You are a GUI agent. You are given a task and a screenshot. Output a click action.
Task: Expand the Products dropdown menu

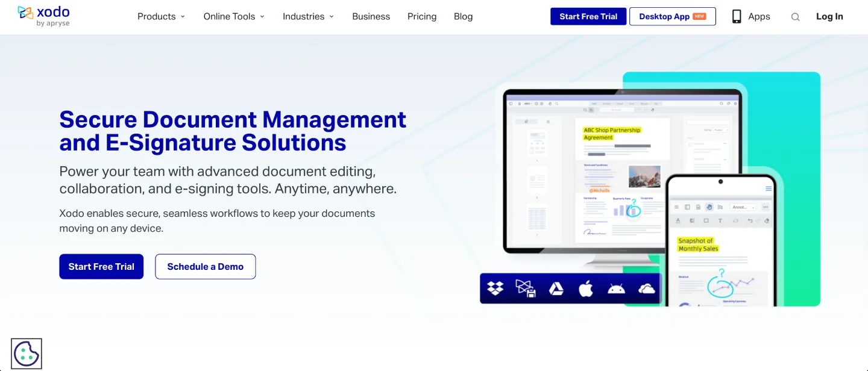(161, 16)
